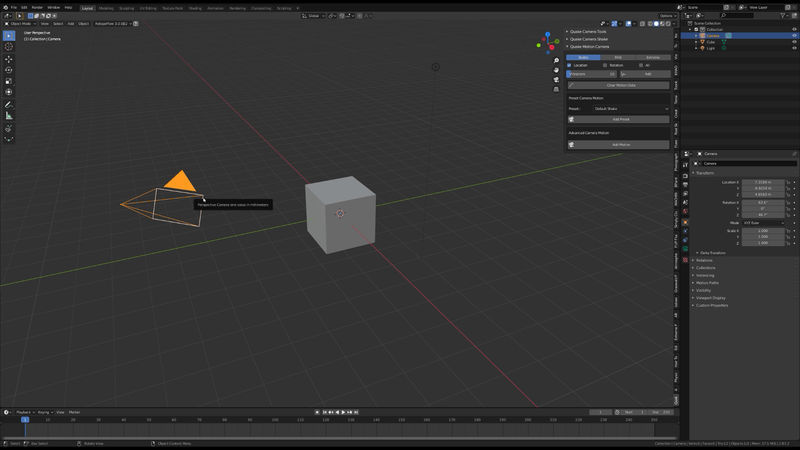Open the Render menu
This screenshot has height=450, width=800.
37,8
